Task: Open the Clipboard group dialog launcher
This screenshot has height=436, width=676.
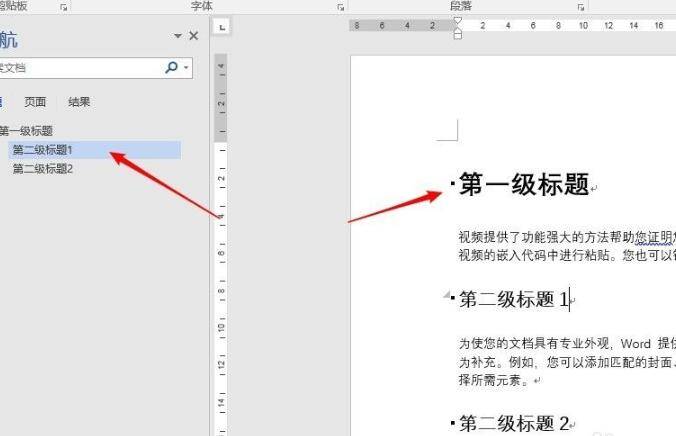Action: (64, 7)
